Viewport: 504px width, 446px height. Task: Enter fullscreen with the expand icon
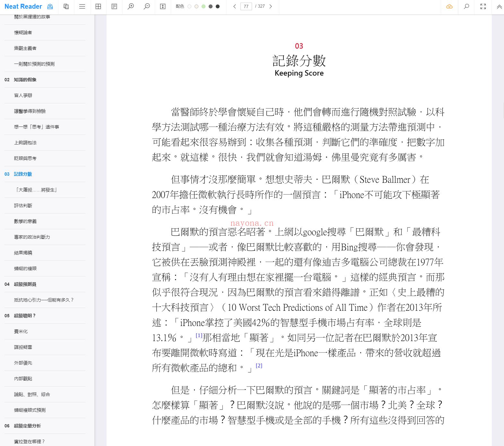click(483, 6)
